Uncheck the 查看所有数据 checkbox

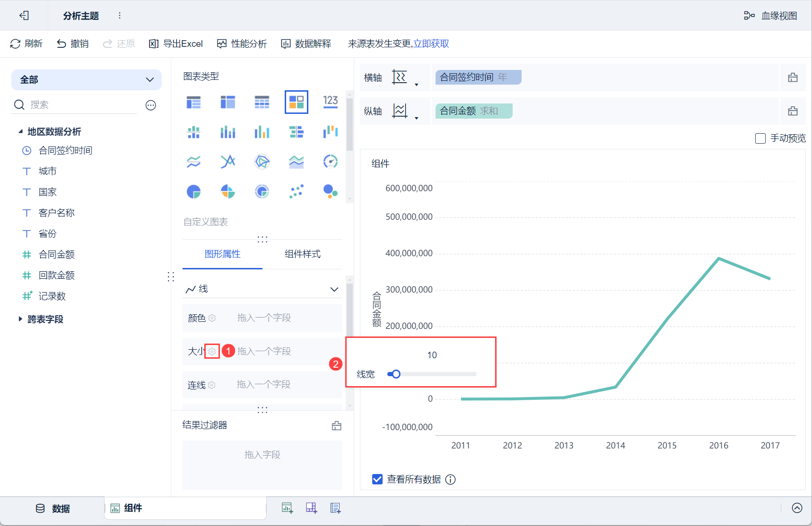coord(377,479)
